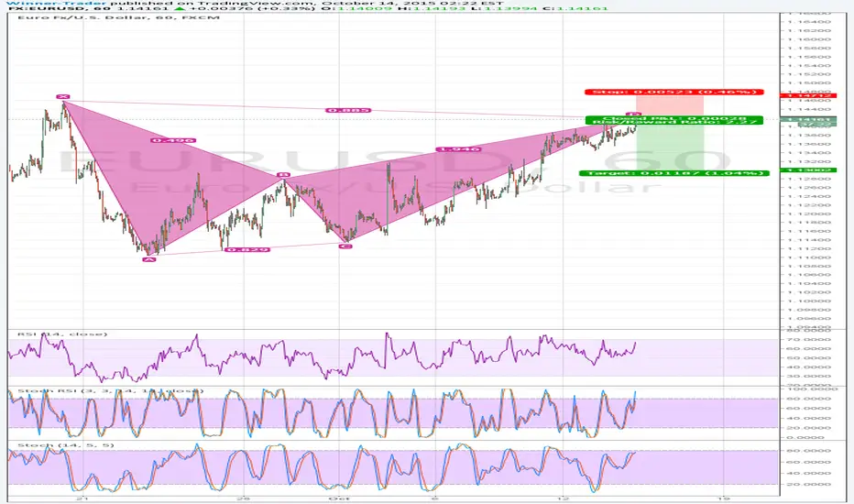Click the 1.16200 price scale value
This screenshot has width=854, height=504.
[x=809, y=30]
